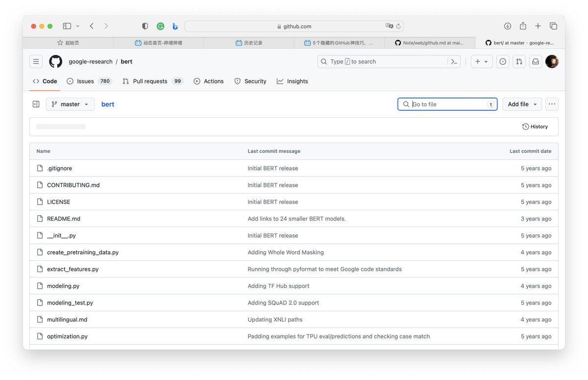
Task: Switch to the Note/web/github.md browser tab
Action: 430,43
